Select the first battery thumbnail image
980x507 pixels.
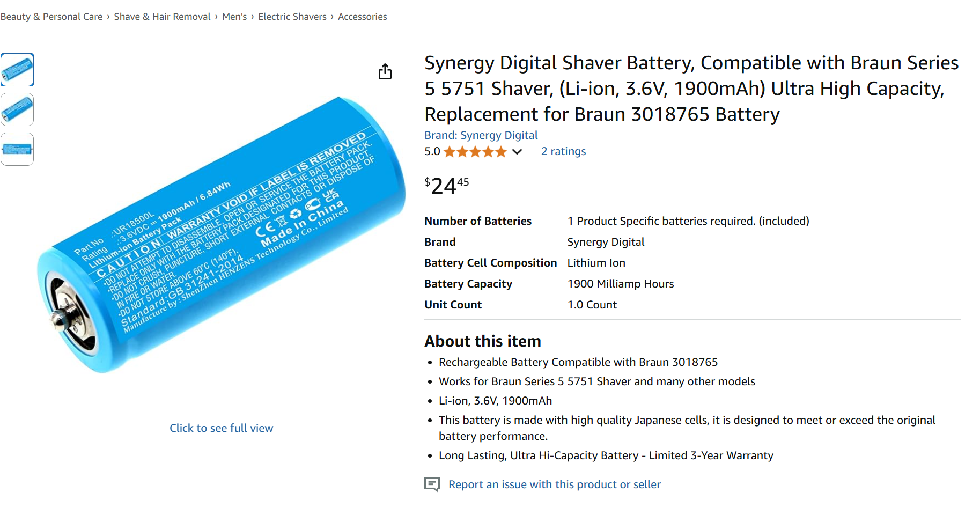point(17,70)
